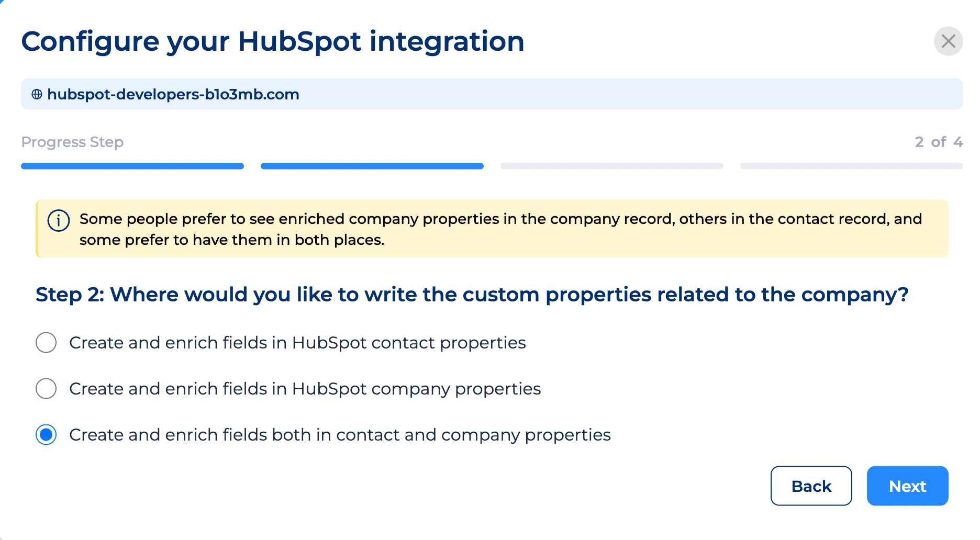Click the second progress step bar
Image resolution: width=980 pixels, height=540 pixels.
pyautogui.click(x=372, y=166)
